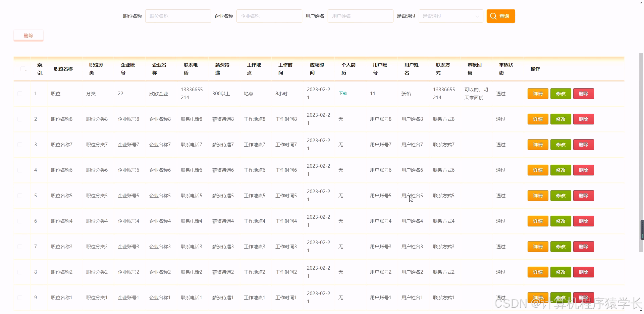Check the checkbox for row 职位名称8
Image resolution: width=644 pixels, height=314 pixels.
tap(20, 119)
